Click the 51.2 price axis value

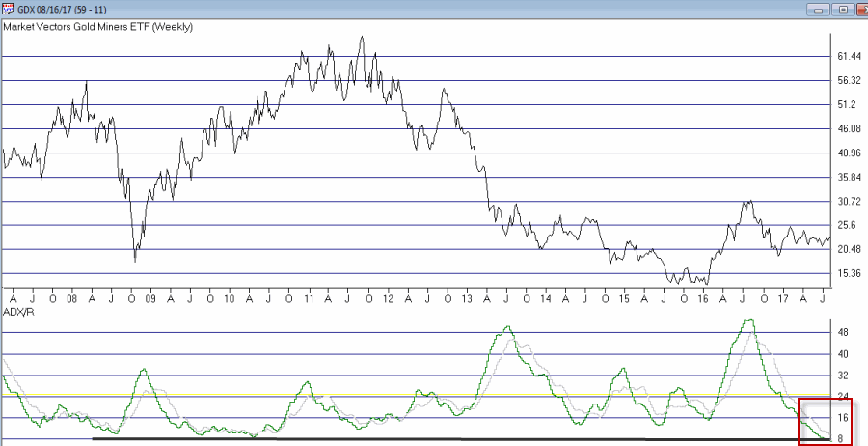tap(848, 105)
